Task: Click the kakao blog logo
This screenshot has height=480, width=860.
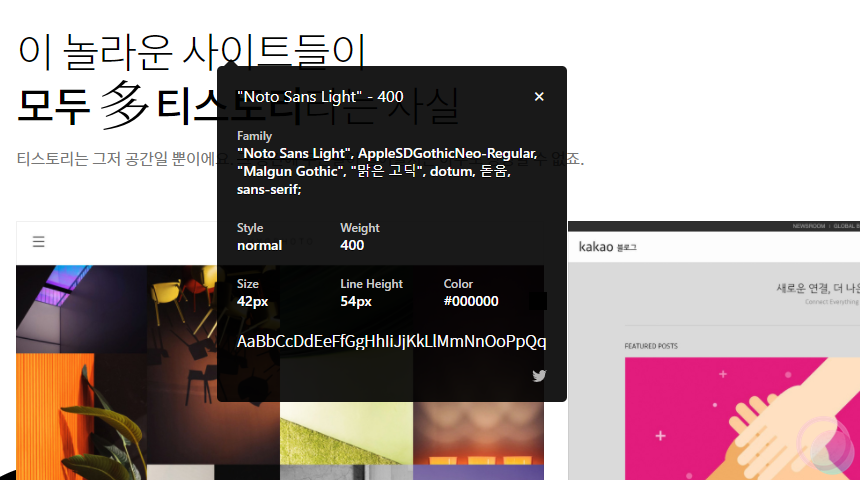Action: (607, 247)
